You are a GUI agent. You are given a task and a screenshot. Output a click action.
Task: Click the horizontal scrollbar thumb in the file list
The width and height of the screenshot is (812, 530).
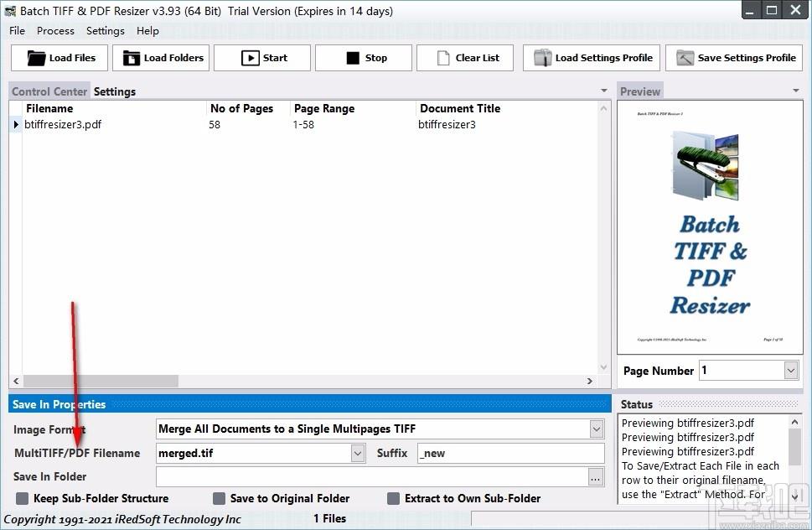(101, 381)
